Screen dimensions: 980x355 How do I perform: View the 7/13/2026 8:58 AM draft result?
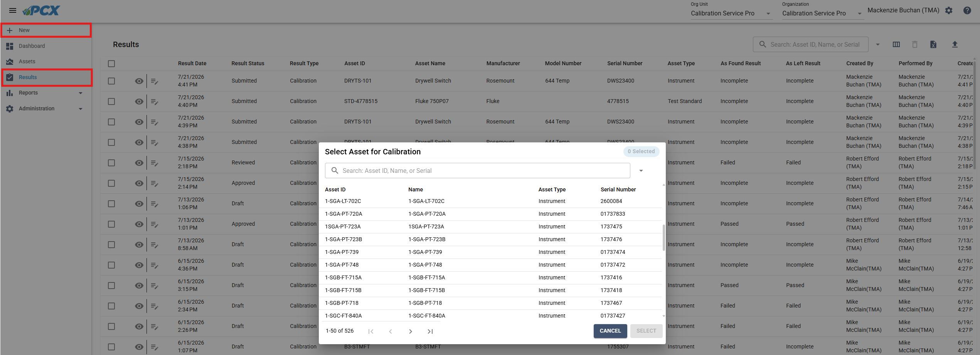click(139, 245)
